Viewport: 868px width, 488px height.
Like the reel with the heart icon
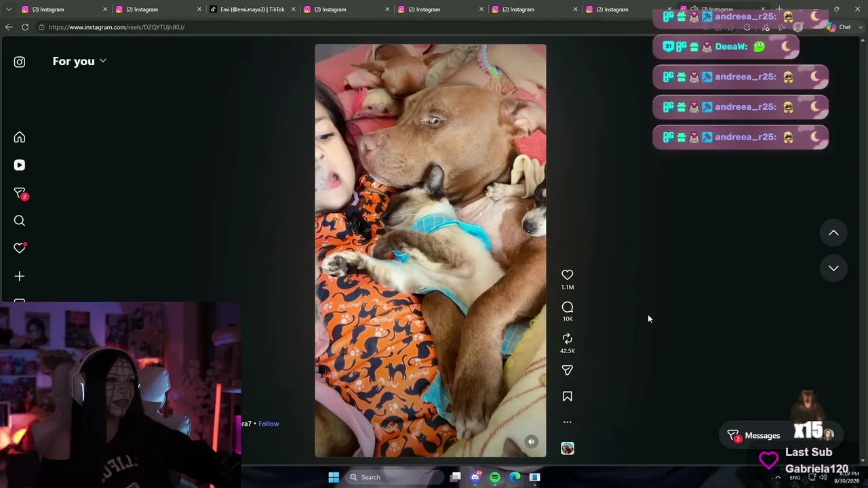568,274
